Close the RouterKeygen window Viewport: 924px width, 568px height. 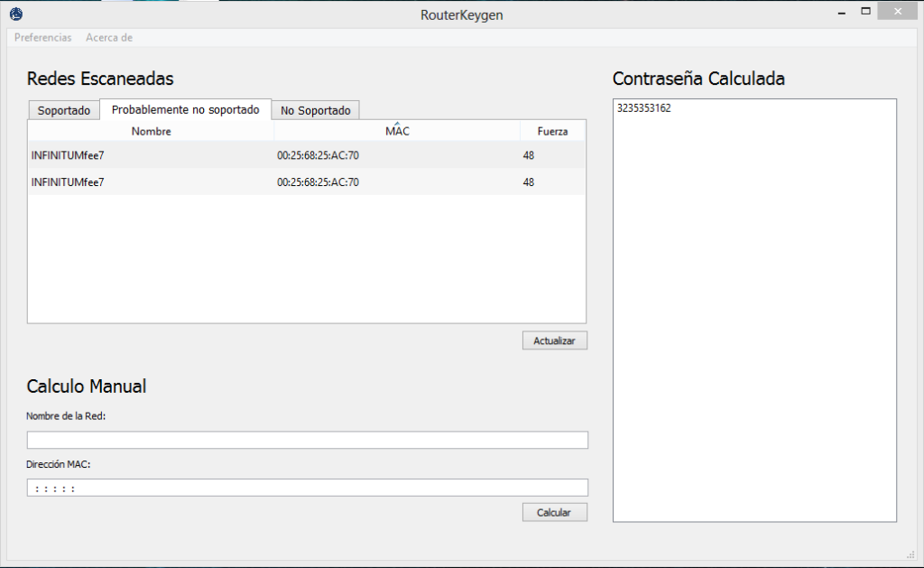point(898,11)
